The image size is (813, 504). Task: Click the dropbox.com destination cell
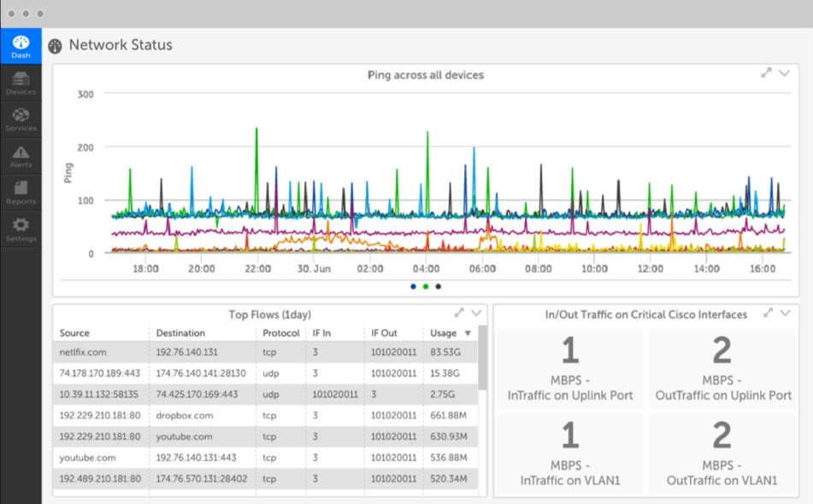185,415
